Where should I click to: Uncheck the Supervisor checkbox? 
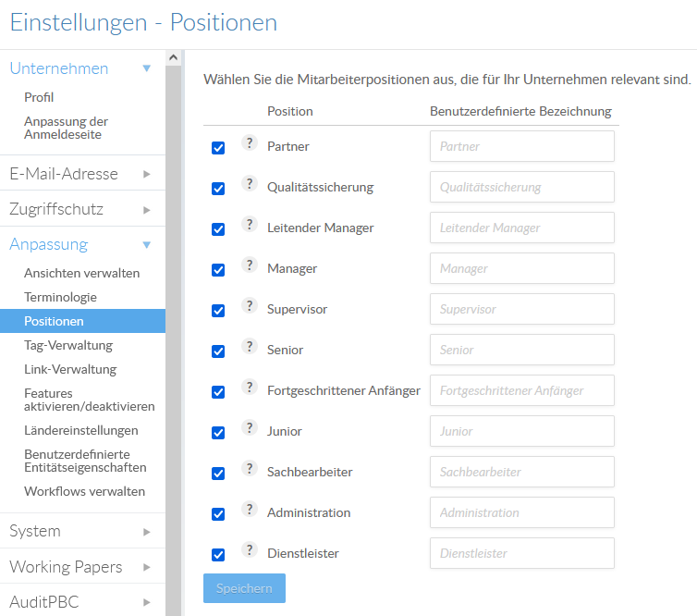[218, 311]
